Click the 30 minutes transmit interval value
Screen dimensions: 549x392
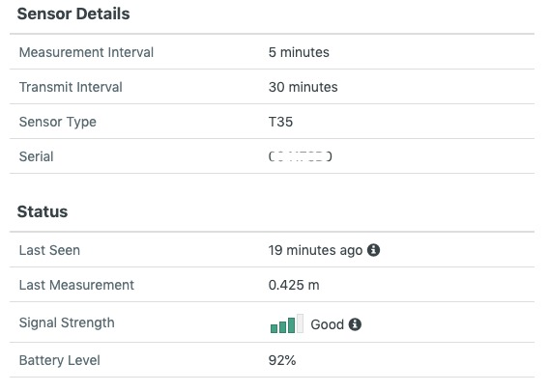click(303, 87)
